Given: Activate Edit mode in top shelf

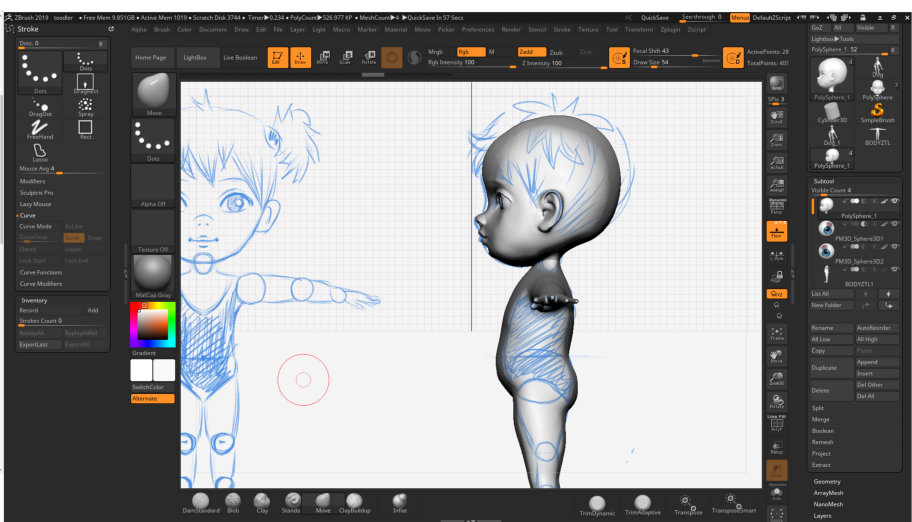Looking at the screenshot, I should pyautogui.click(x=277, y=58).
